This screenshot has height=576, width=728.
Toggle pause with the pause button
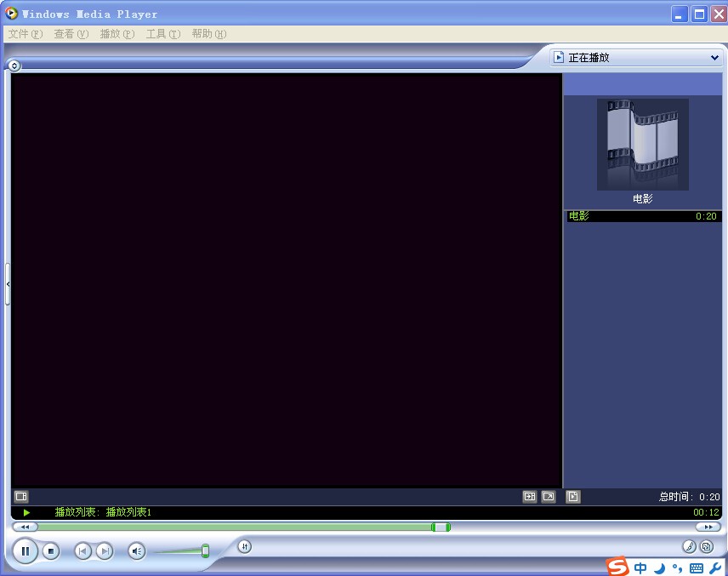click(x=26, y=550)
